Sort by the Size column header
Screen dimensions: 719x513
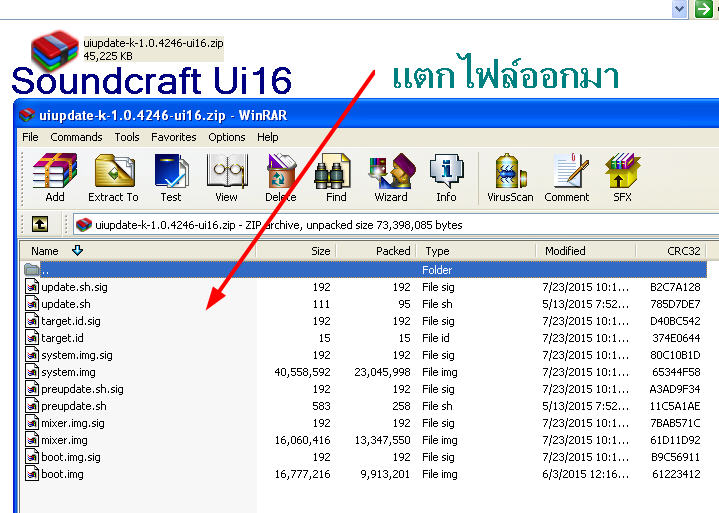coord(296,251)
